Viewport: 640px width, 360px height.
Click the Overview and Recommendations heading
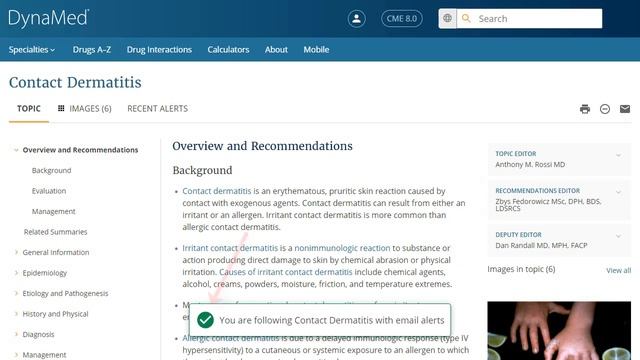coord(262,146)
